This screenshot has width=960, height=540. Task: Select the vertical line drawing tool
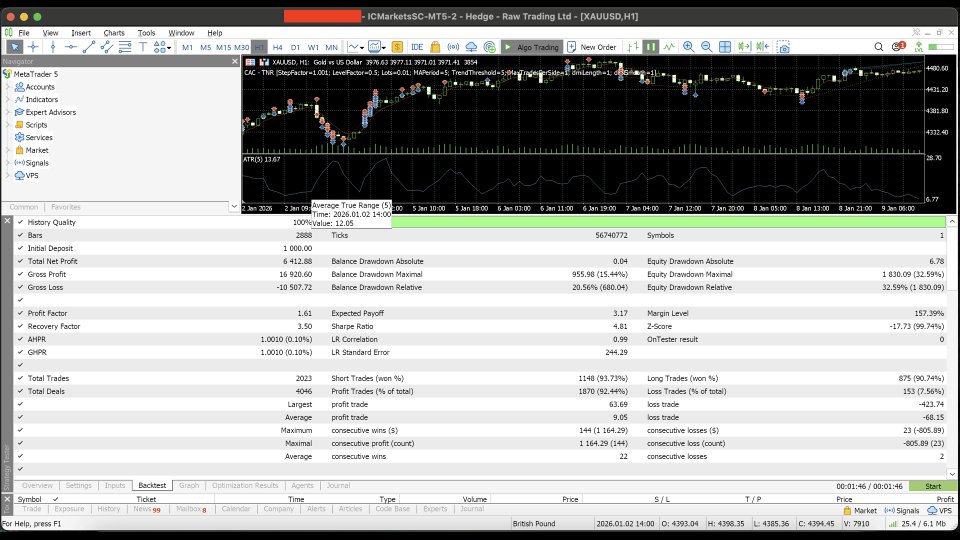click(x=53, y=47)
